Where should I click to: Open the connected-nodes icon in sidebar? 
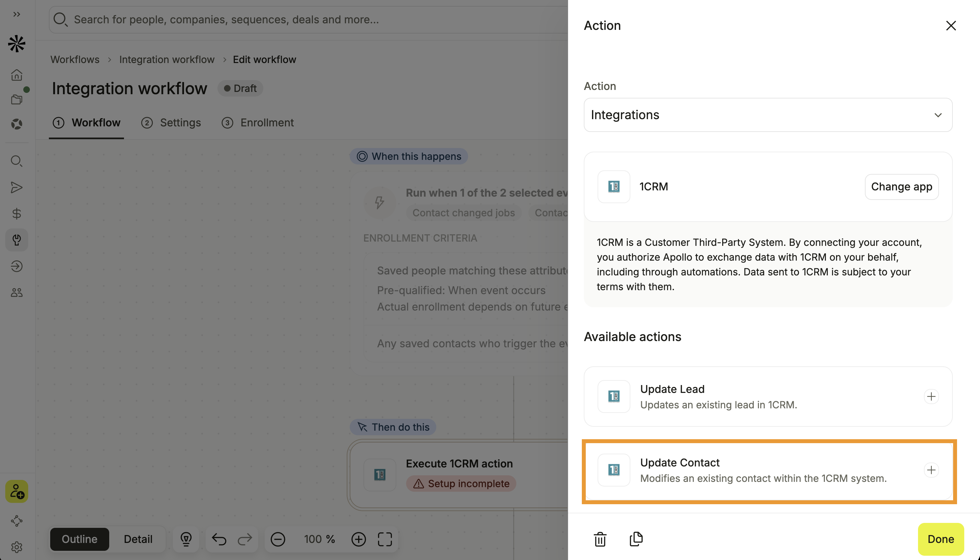click(16, 521)
